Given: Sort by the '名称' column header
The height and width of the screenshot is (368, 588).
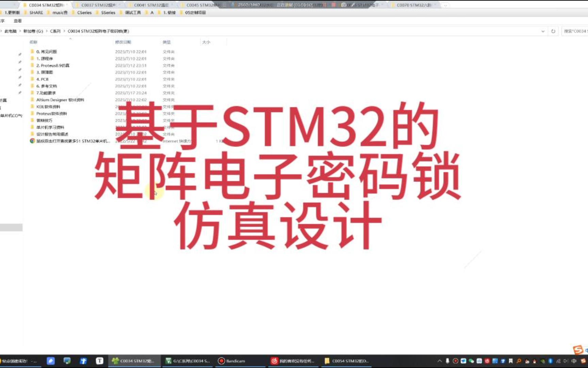Looking at the screenshot, I should [x=33, y=42].
